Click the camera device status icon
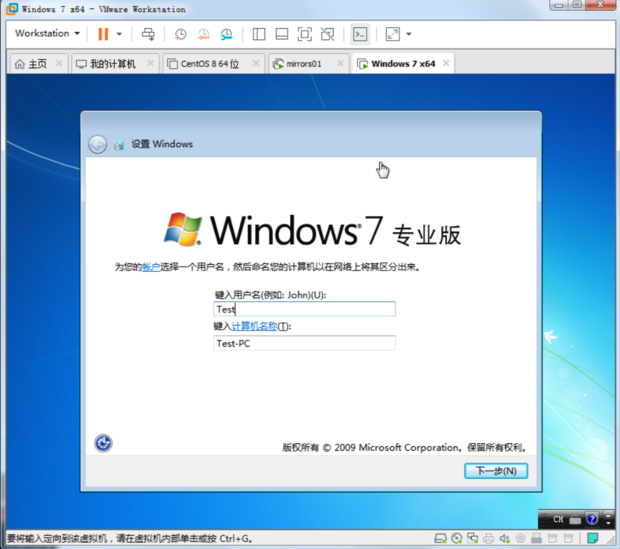This screenshot has height=549, width=620. (521, 538)
